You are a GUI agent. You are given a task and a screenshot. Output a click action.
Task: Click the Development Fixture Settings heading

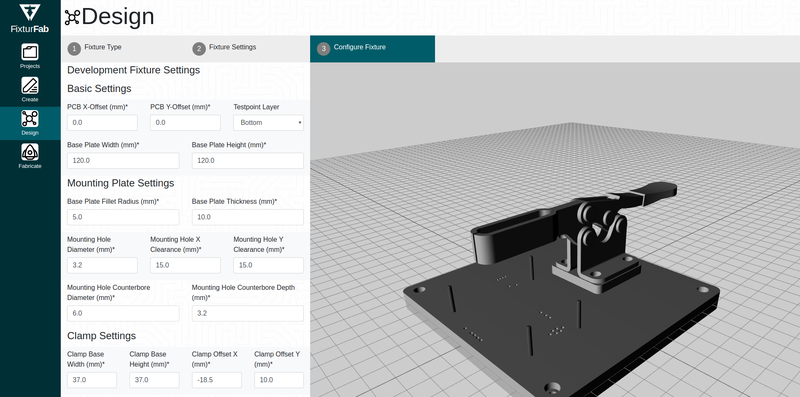(134, 70)
